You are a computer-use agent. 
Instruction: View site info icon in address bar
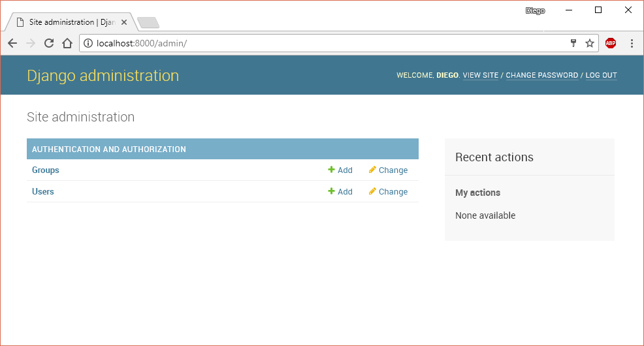point(88,43)
